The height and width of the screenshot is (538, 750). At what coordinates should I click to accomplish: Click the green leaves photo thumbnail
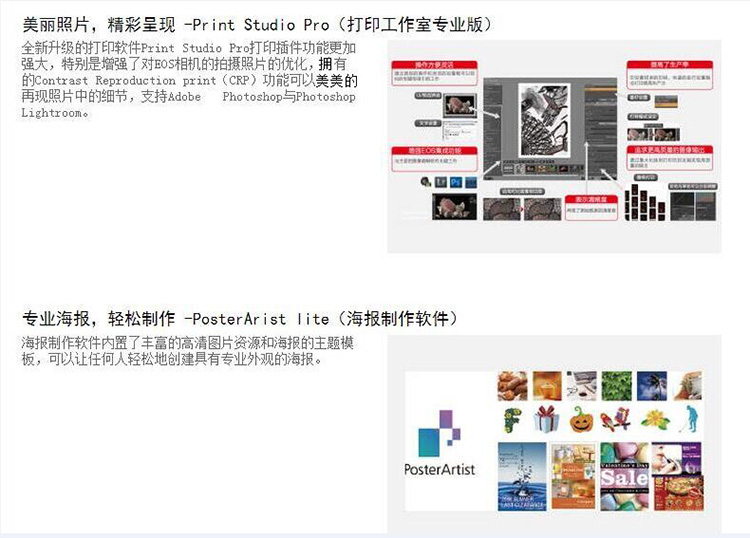617,385
